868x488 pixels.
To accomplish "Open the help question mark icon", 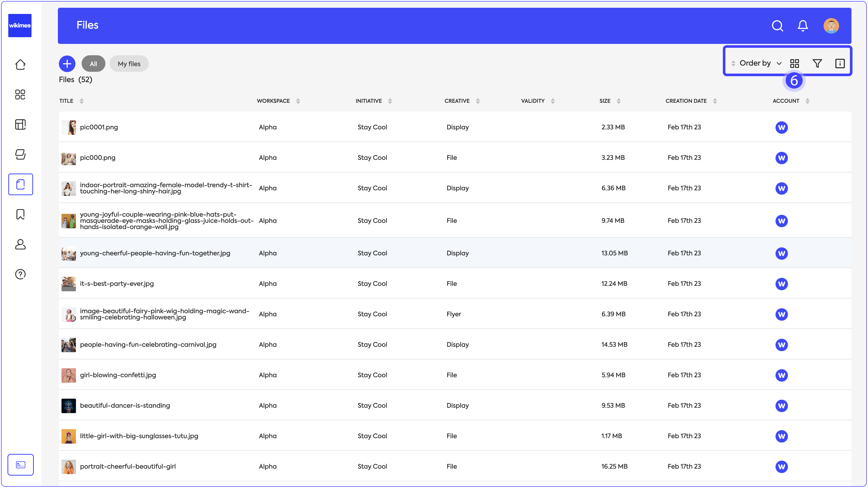I will click(x=20, y=274).
